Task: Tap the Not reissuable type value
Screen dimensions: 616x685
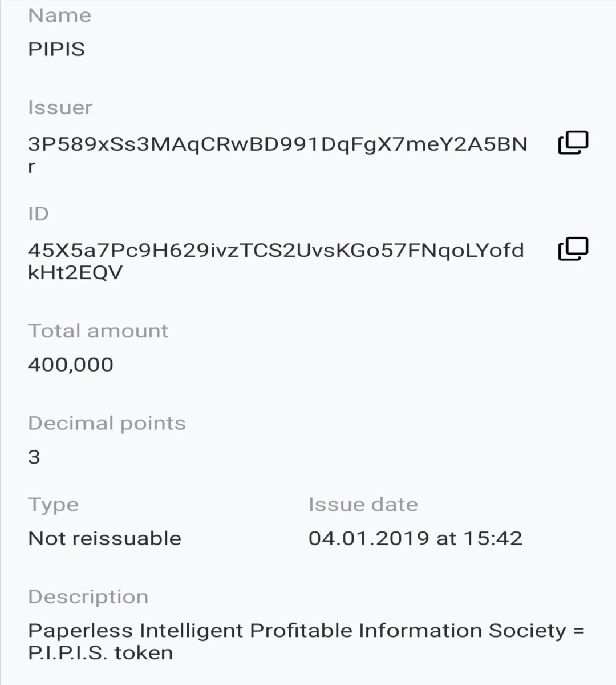Action: (105, 538)
